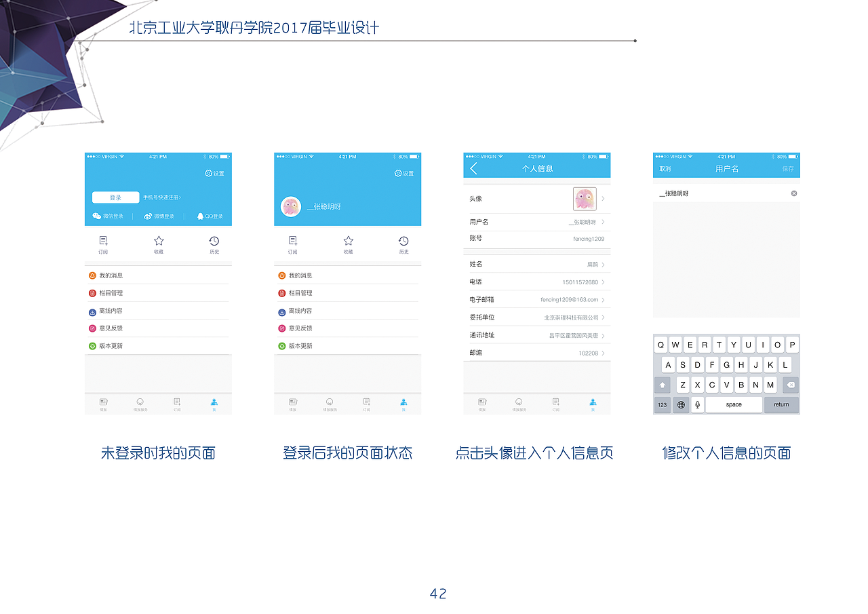Image resolution: width=868 pixels, height=614 pixels.
Task: Toggle the shift key on the keyboard
Action: pos(661,385)
